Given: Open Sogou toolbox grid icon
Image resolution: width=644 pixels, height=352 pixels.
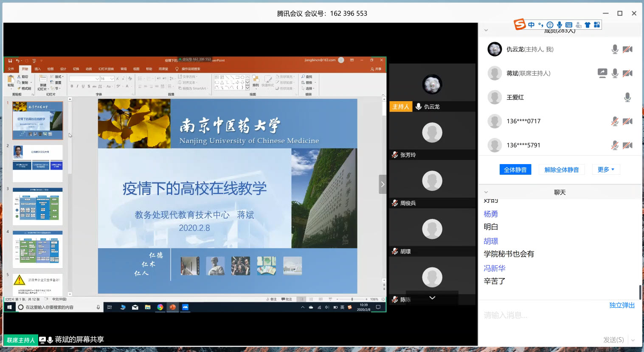Looking at the screenshot, I should coord(597,25).
